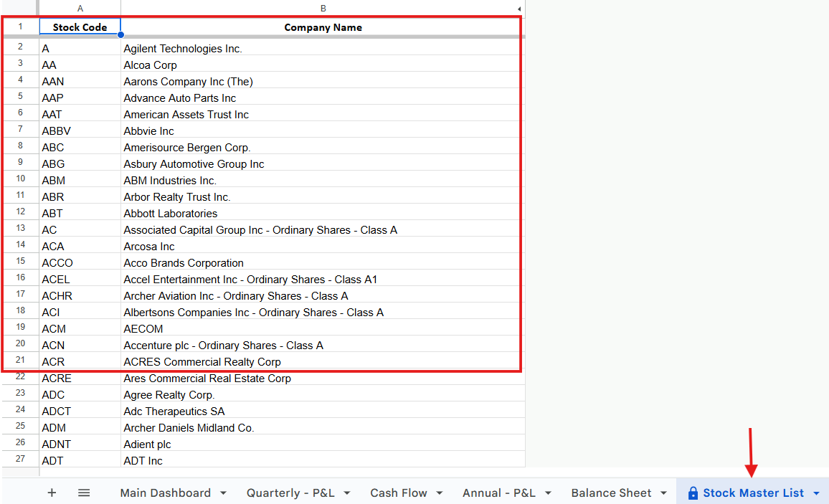The image size is (829, 504).
Task: Select Arbor Realty Trust Inc. cell
Action: [x=323, y=196]
